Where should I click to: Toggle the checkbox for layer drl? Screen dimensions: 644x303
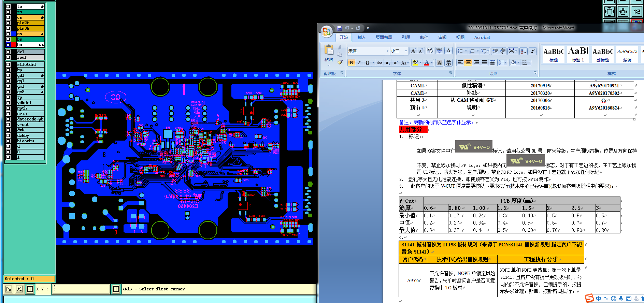click(x=8, y=52)
